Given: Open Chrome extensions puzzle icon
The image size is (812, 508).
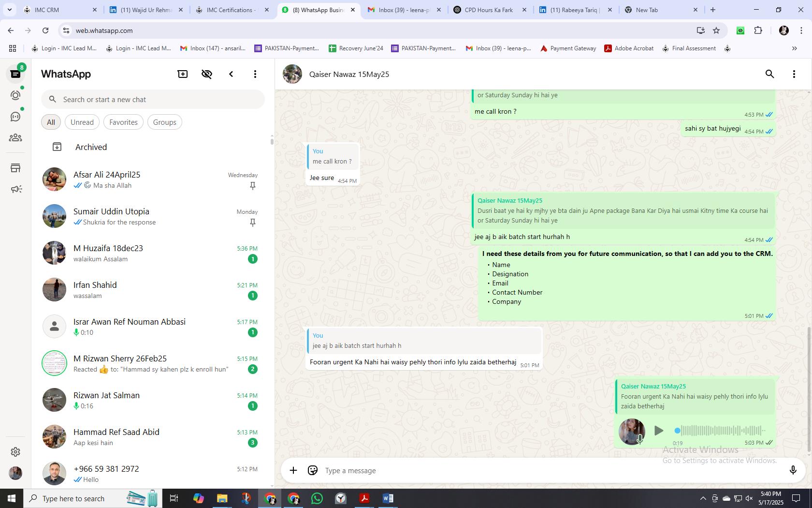Looking at the screenshot, I should pyautogui.click(x=758, y=30).
